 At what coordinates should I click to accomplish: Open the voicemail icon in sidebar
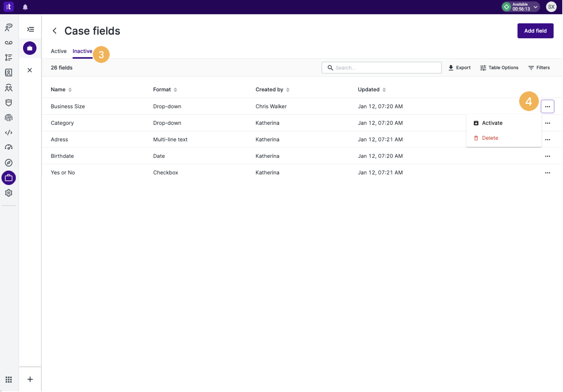[8, 43]
